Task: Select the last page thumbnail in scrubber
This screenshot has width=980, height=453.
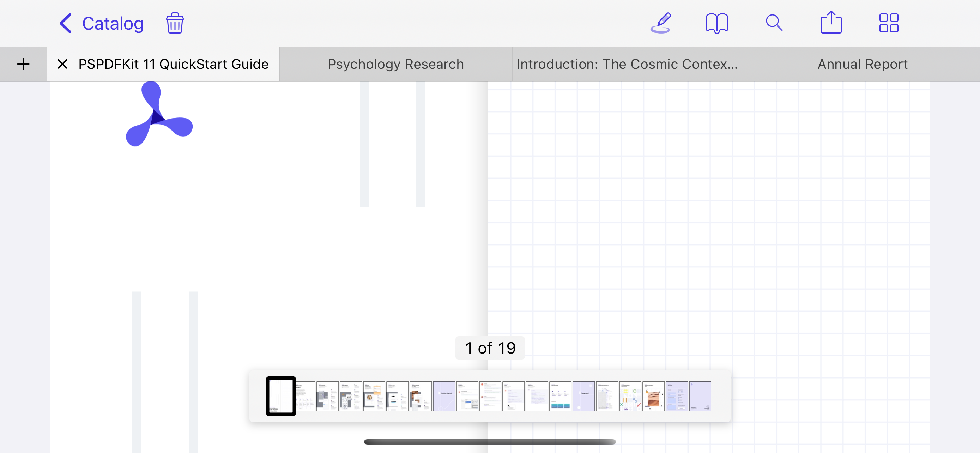Action: coord(700,396)
